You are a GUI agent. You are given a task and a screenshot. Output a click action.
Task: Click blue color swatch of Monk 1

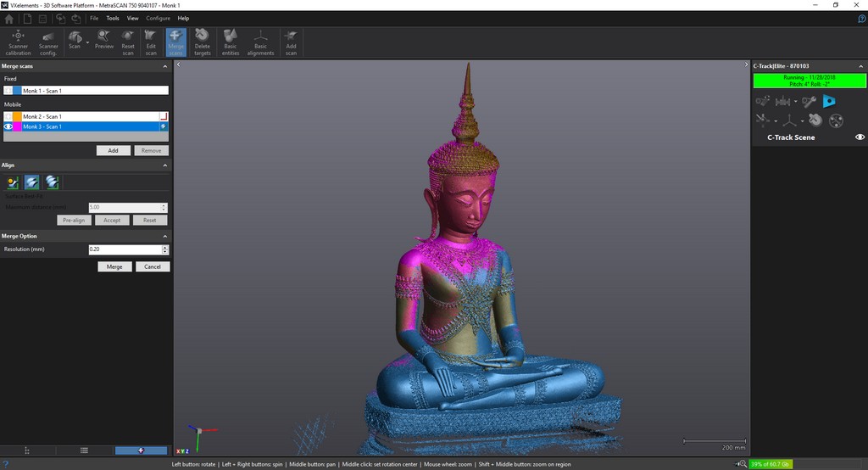(x=17, y=90)
